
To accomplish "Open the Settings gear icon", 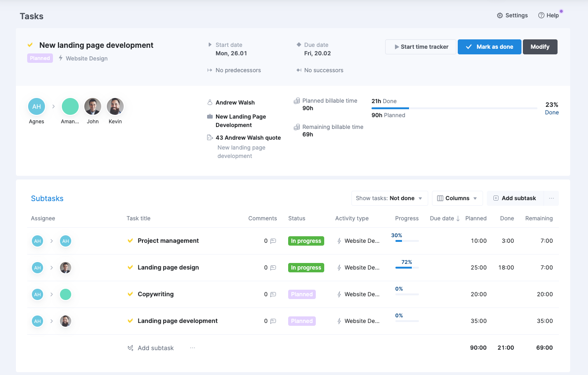I will 500,15.
